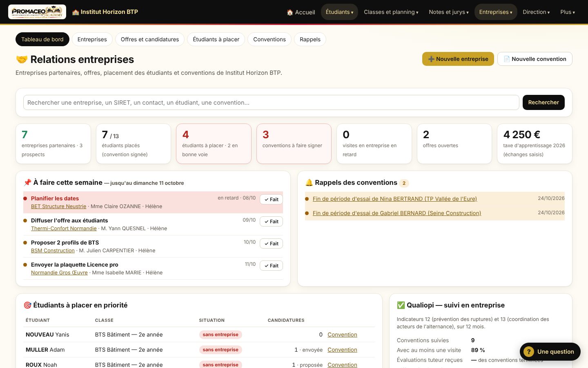Open the Étudiants dropdown menu
588x368 pixels.
click(339, 12)
